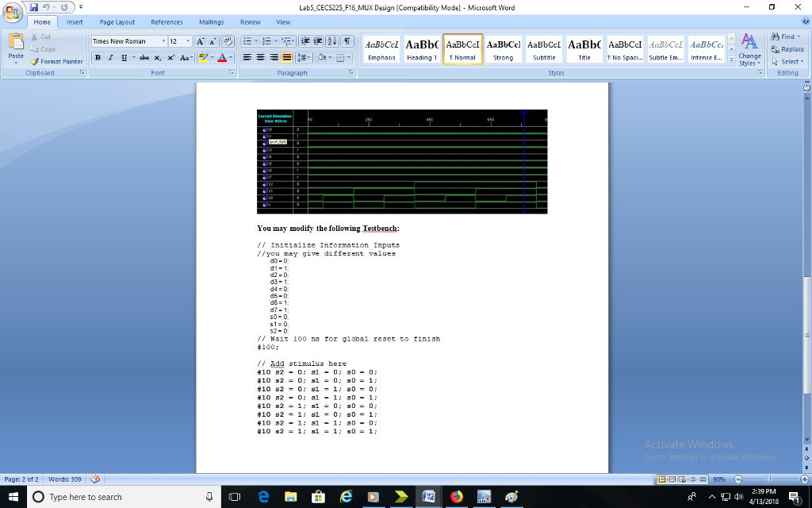
Task: Open the Sort dialog in Paragraph group
Action: 332,41
